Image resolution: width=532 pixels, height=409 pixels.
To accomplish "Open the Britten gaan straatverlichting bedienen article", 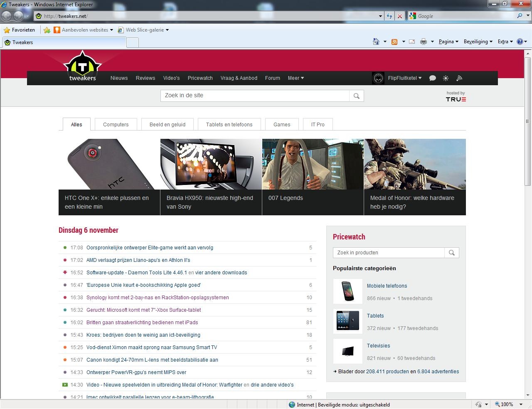I will tap(142, 323).
